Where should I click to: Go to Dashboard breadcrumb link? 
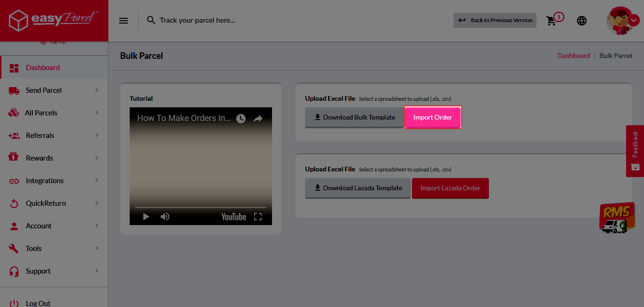(x=574, y=56)
